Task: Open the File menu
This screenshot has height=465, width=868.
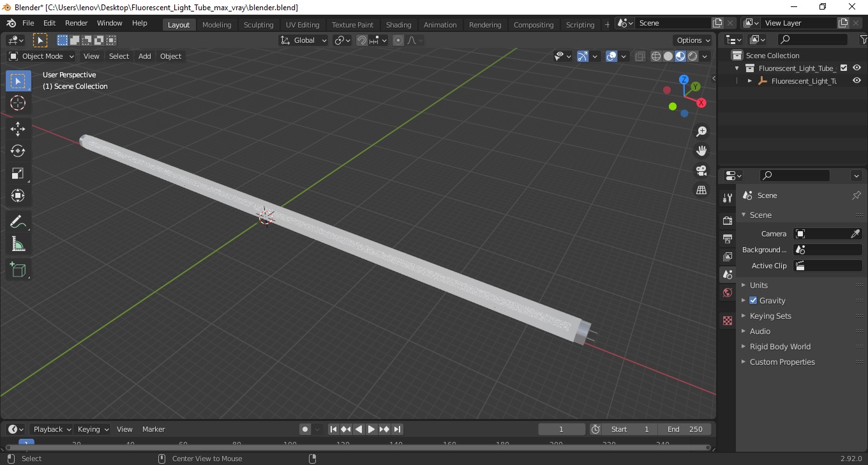Action: [28, 23]
